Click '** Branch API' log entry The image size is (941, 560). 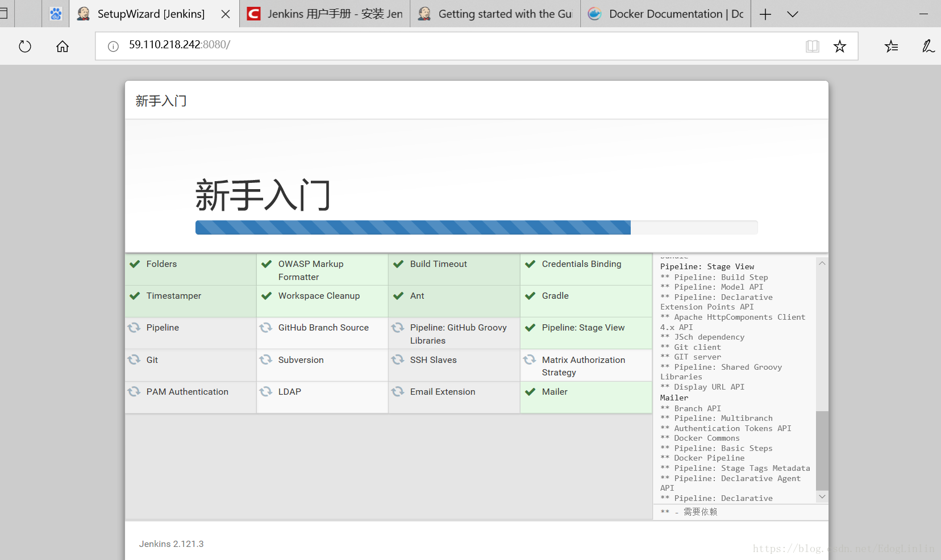[x=690, y=408]
